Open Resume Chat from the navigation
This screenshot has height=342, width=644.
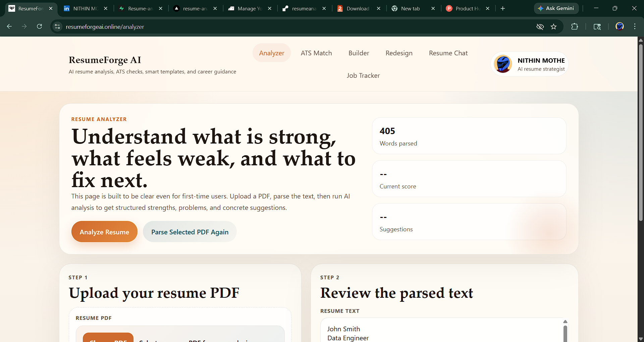coord(448,53)
